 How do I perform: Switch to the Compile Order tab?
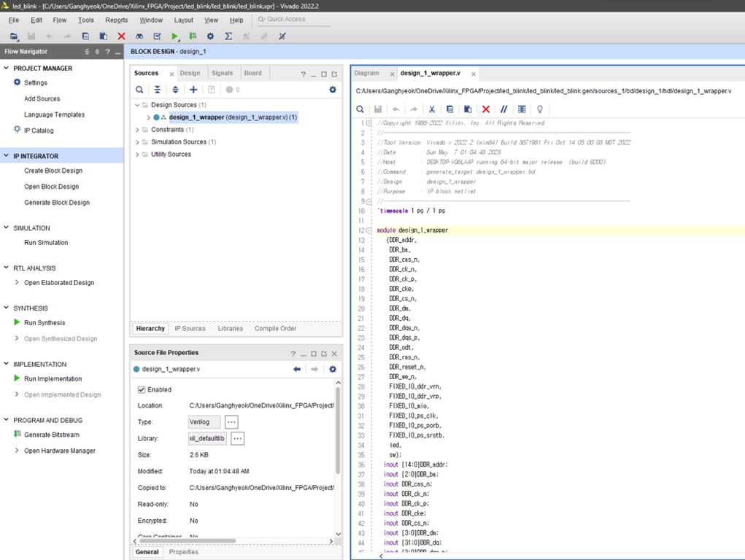(275, 329)
